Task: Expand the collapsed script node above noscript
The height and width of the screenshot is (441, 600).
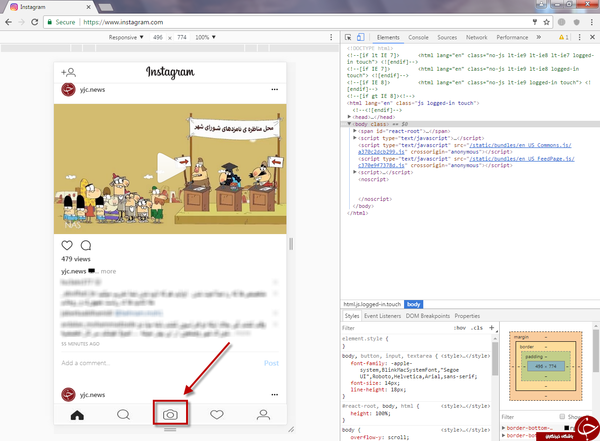Action: point(355,172)
